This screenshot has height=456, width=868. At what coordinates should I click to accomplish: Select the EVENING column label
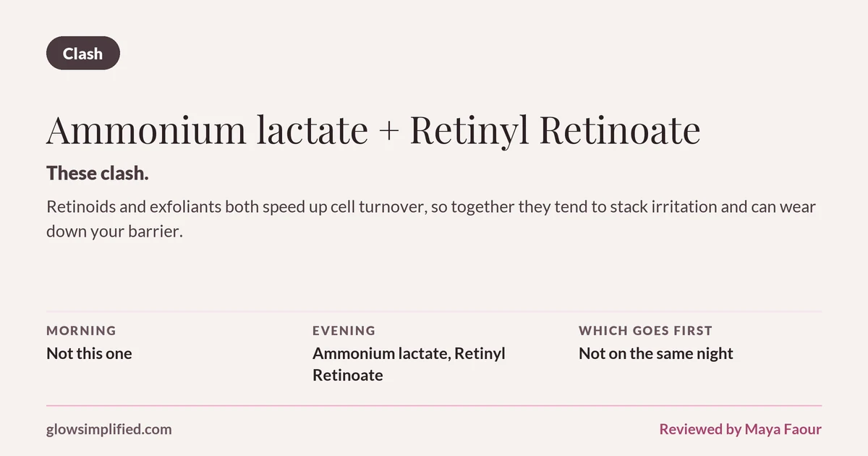tap(344, 331)
